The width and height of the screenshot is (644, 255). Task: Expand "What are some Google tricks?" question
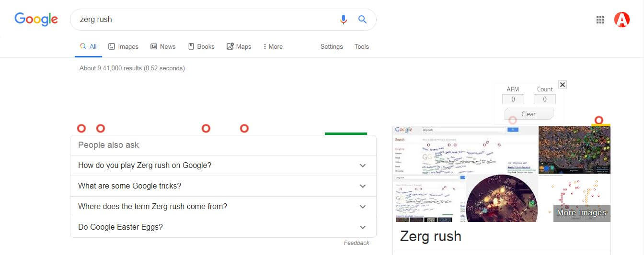pos(223,186)
